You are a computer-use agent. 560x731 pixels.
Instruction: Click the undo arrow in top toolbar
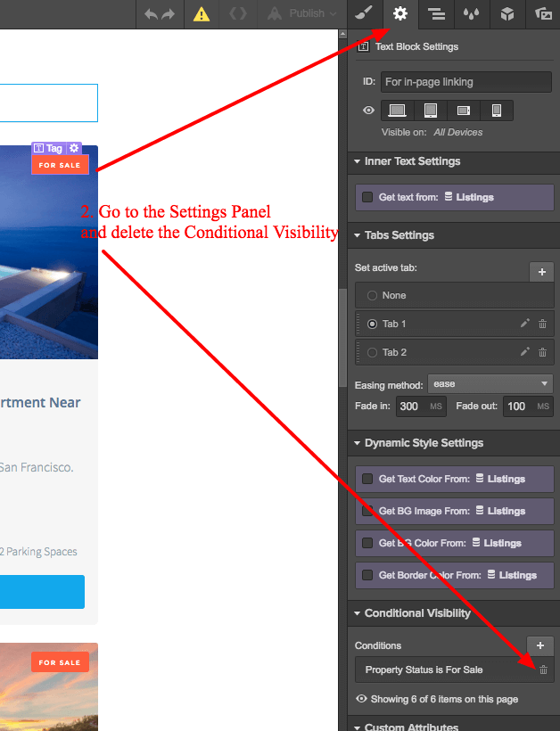coord(151,14)
